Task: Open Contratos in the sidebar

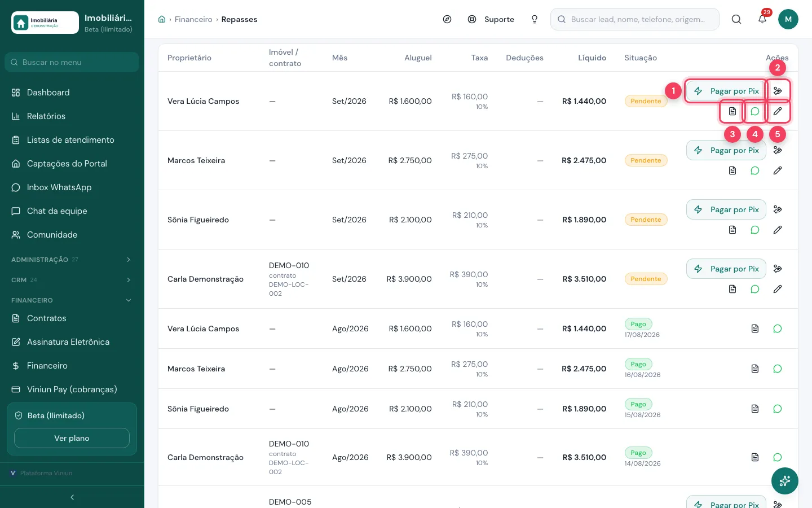Action: 72,318
